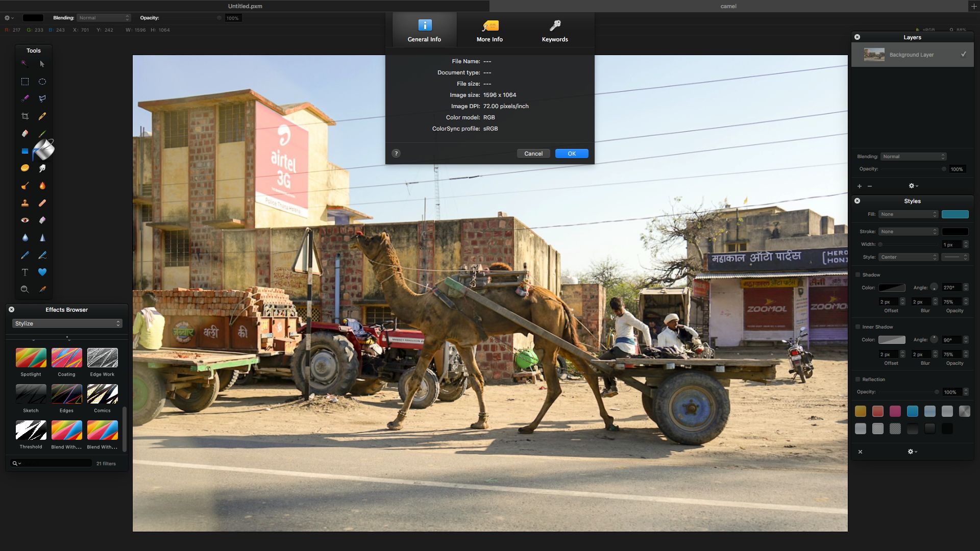Select the Clone Stamp tool
Image resolution: width=980 pixels, height=551 pixels.
coord(24,203)
